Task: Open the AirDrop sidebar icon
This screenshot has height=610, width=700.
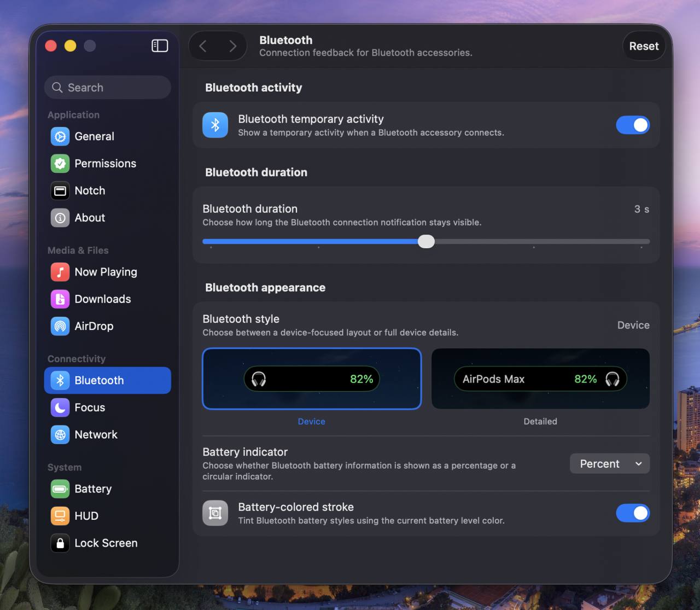Action: coord(60,326)
